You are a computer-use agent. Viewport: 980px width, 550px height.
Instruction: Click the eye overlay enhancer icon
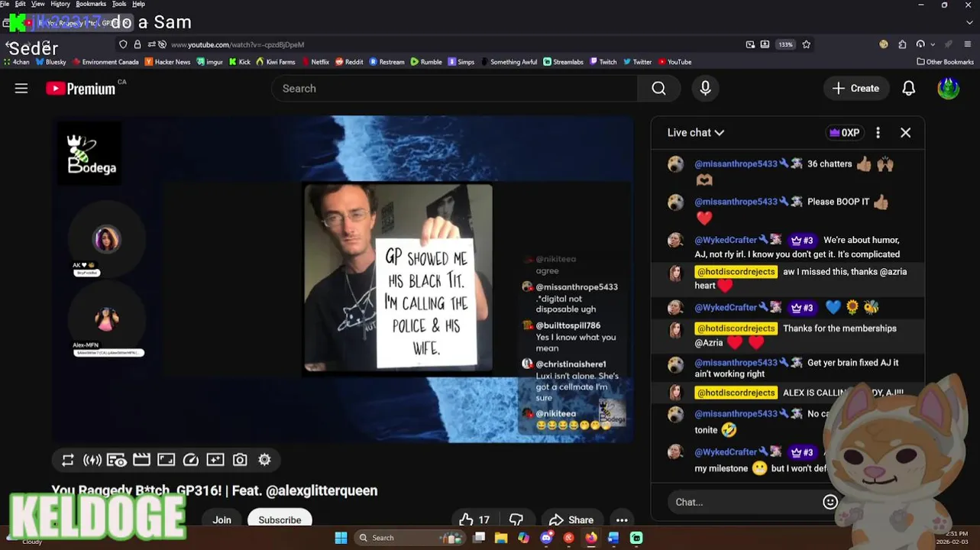coord(117,460)
